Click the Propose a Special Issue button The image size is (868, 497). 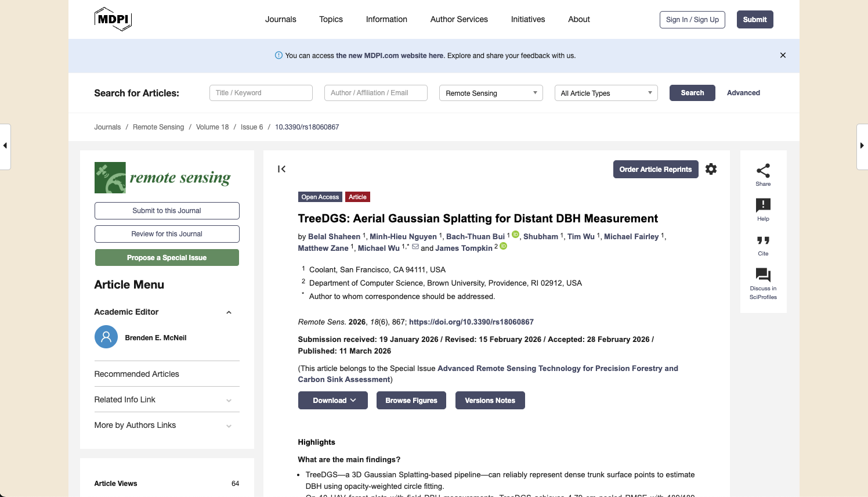click(x=167, y=257)
